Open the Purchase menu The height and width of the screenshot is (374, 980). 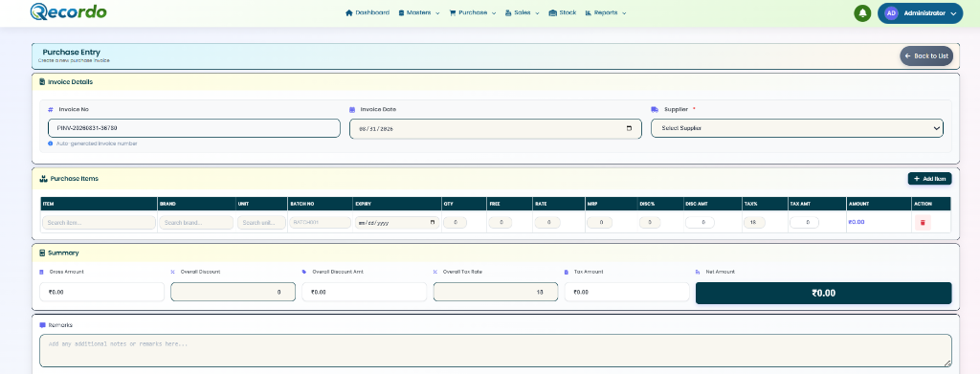click(x=473, y=12)
